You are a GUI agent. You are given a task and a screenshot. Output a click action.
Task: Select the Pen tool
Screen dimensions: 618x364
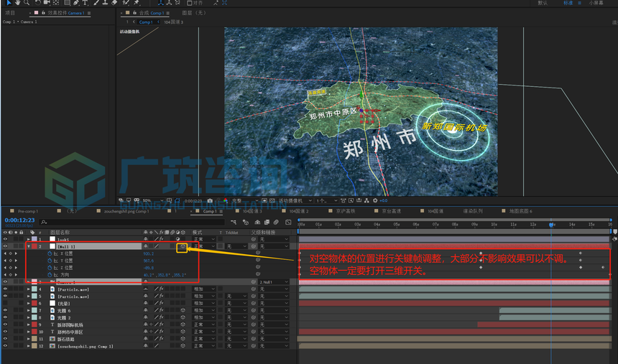click(76, 2)
